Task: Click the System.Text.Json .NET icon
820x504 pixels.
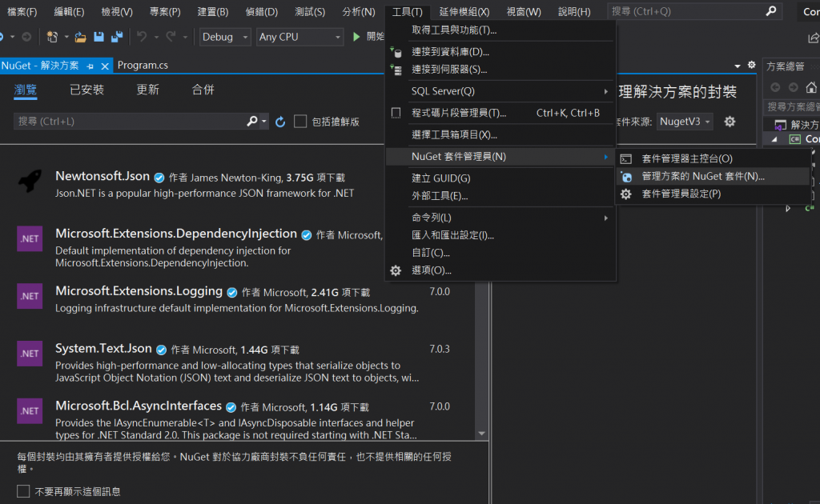Action: pos(30,354)
